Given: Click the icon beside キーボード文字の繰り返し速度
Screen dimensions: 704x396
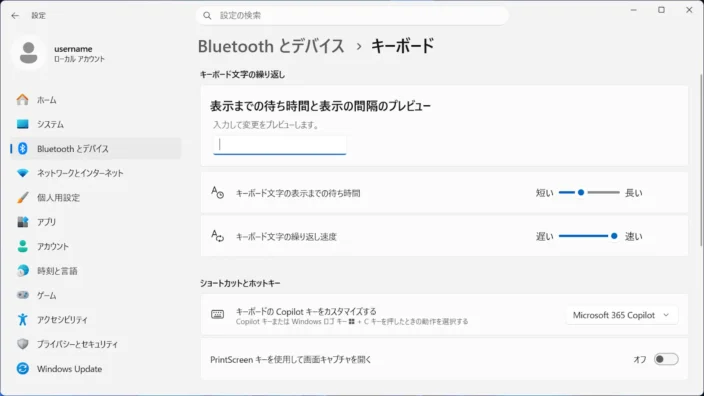Looking at the screenshot, I should [217, 236].
